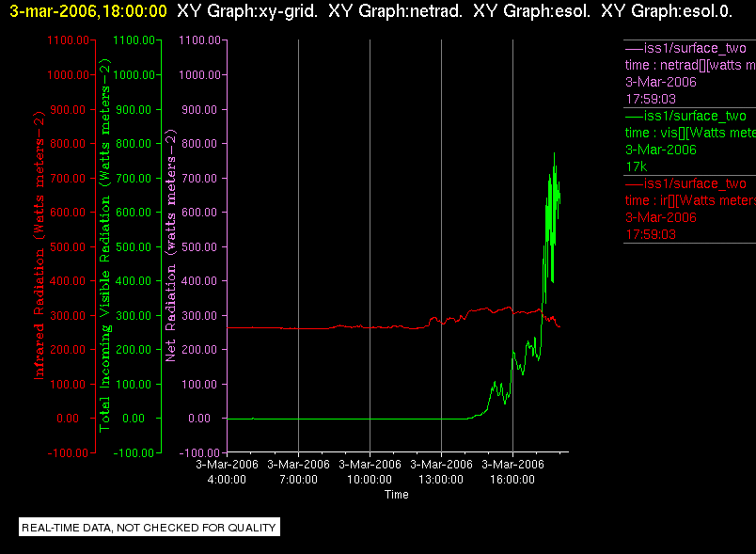Click the magenta axis 0.00 tick value
Image resolution: width=756 pixels, height=554 pixels.
click(x=199, y=418)
